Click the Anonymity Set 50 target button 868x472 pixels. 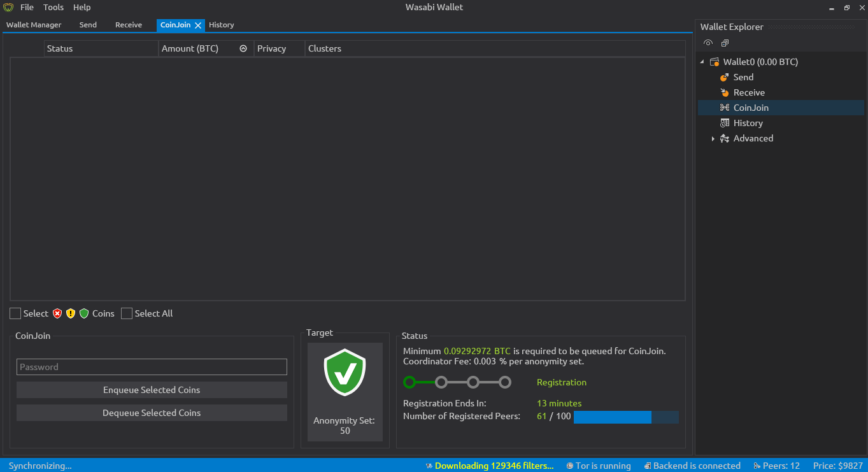(345, 392)
